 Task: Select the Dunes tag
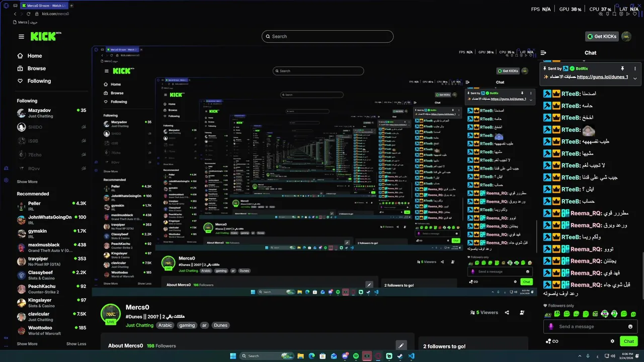pos(220,325)
